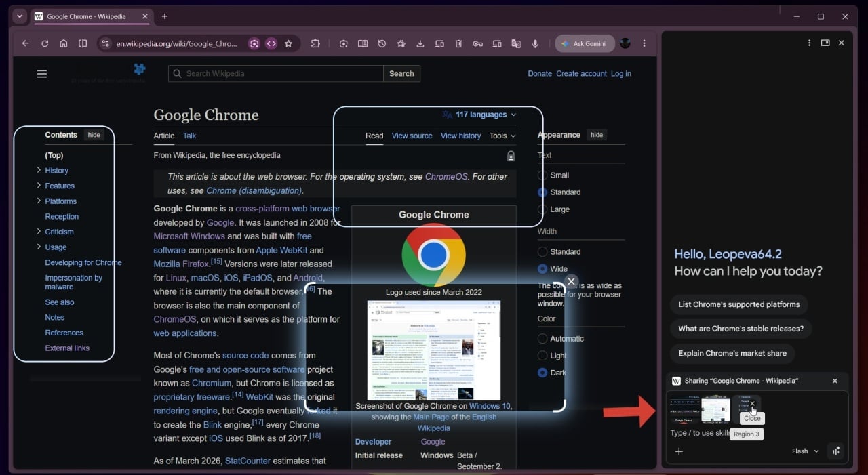Open the Chrome three-dot menu
The height and width of the screenshot is (475, 868).
tap(644, 43)
